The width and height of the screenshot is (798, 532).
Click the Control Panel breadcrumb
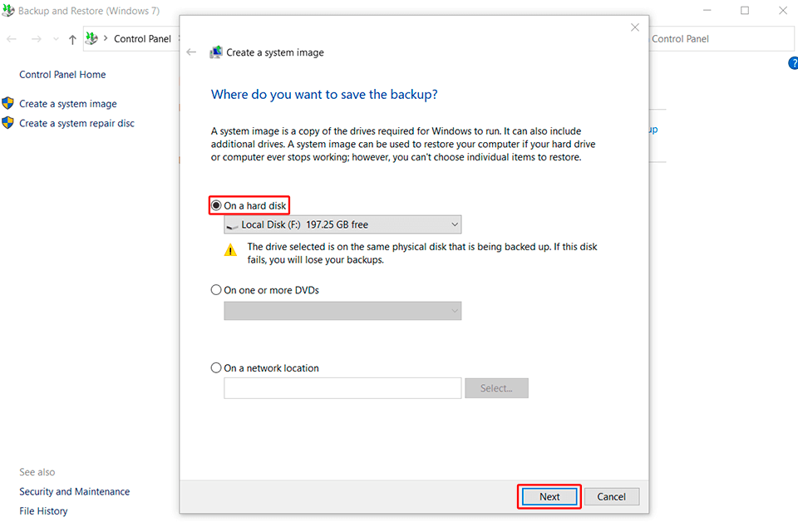pos(142,39)
